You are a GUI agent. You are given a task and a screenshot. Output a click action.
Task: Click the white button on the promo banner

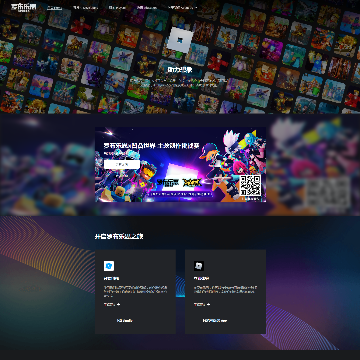tap(122, 164)
